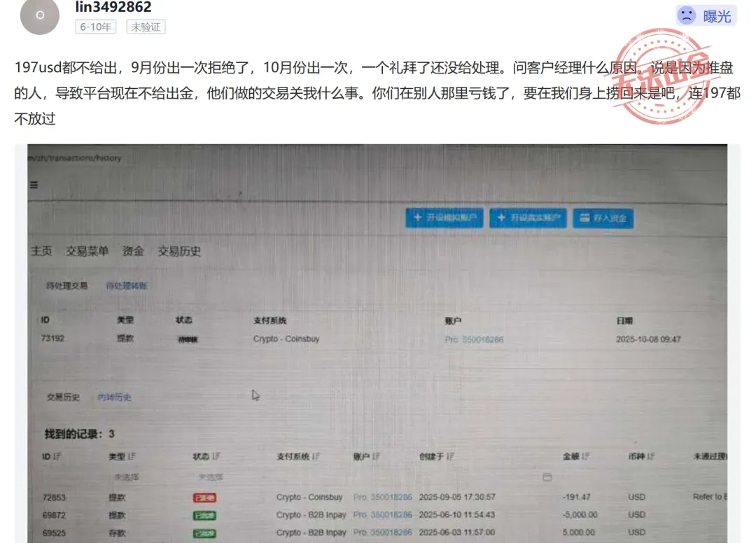
Task: Sort by 状态 column sort icon
Action: point(216,456)
